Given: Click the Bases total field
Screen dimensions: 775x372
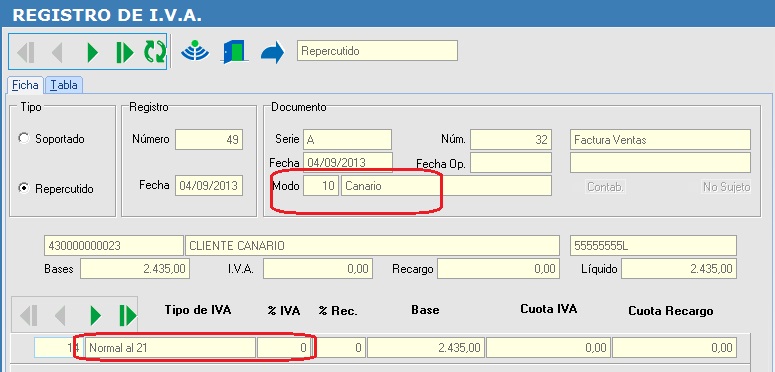Looking at the screenshot, I should (x=135, y=269).
